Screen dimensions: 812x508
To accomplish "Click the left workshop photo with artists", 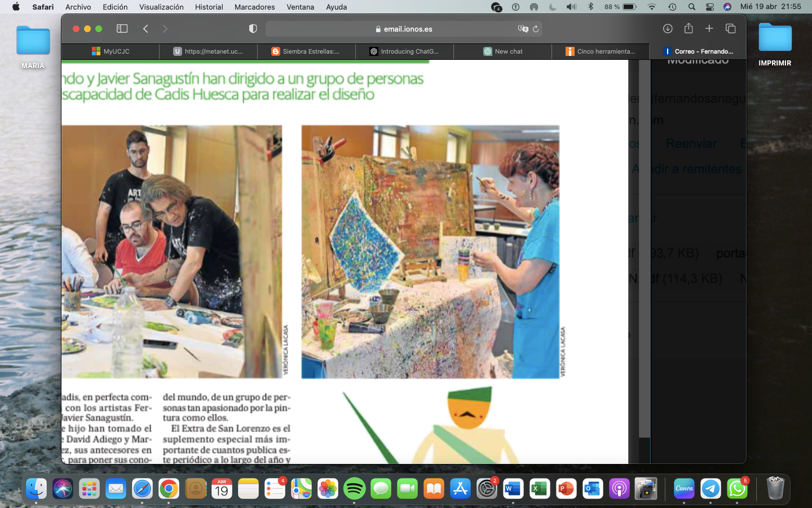I will (172, 252).
